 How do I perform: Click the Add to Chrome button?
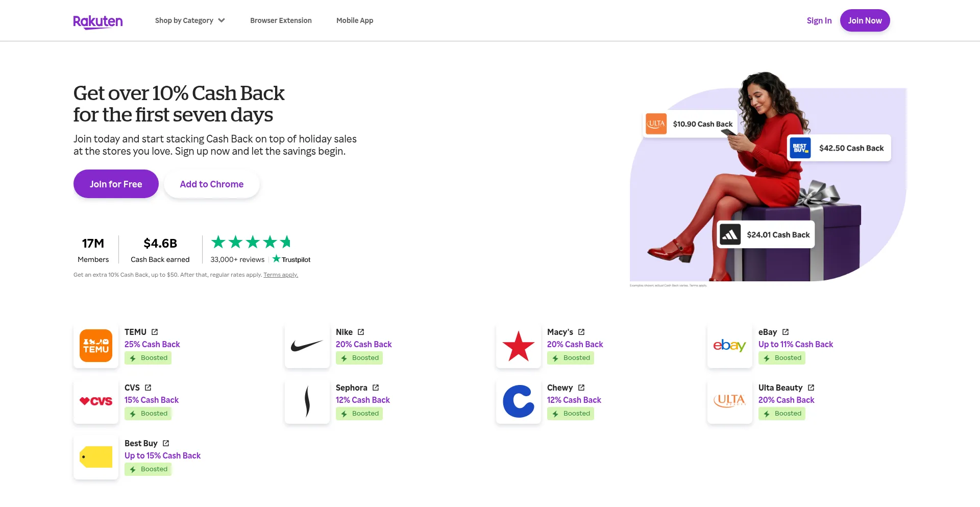click(212, 184)
